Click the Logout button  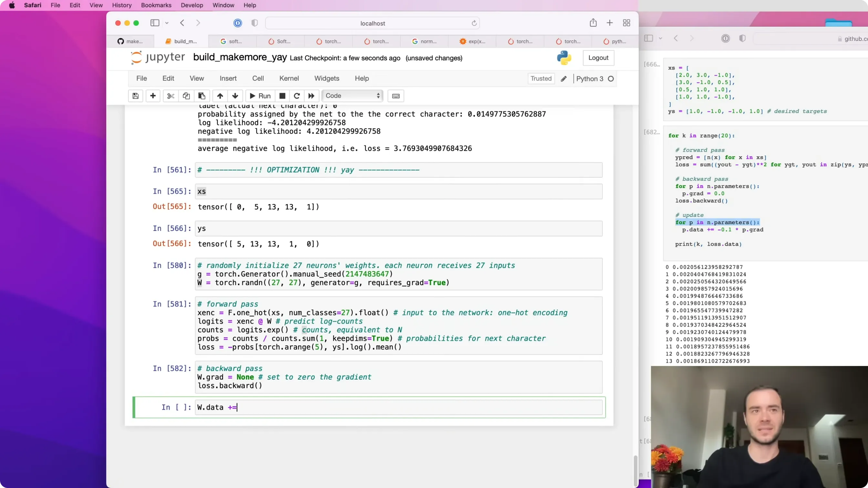click(x=598, y=58)
